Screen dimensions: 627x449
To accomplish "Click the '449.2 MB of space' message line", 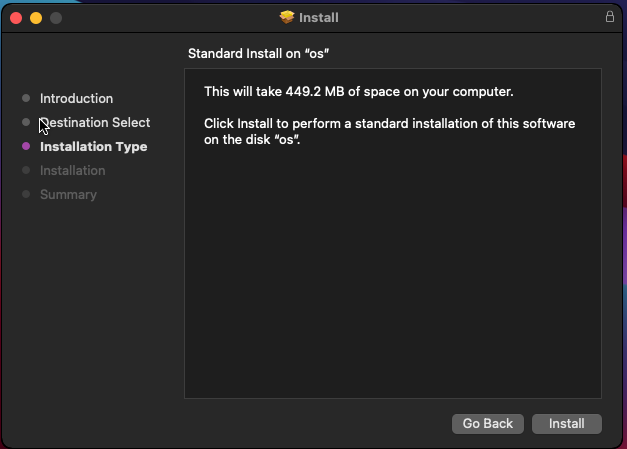I will [359, 92].
